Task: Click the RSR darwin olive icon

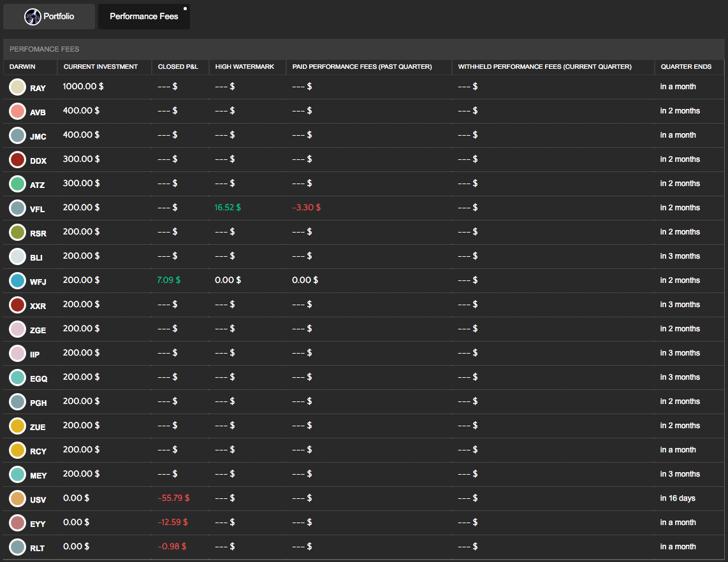Action: (17, 233)
